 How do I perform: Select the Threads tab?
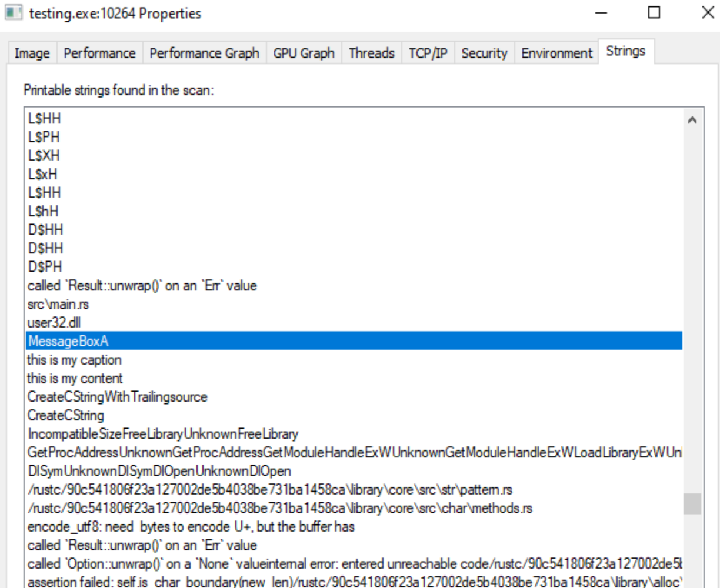(371, 54)
